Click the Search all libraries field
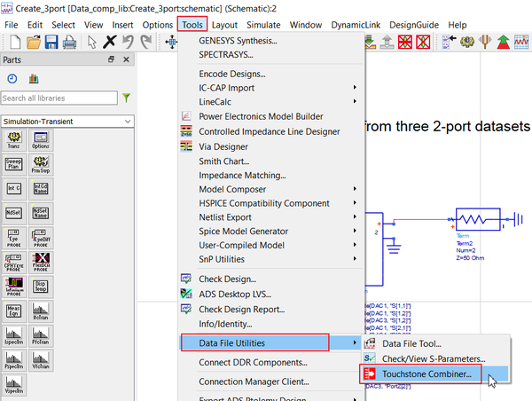Image resolution: width=532 pixels, height=401 pixels. point(59,98)
